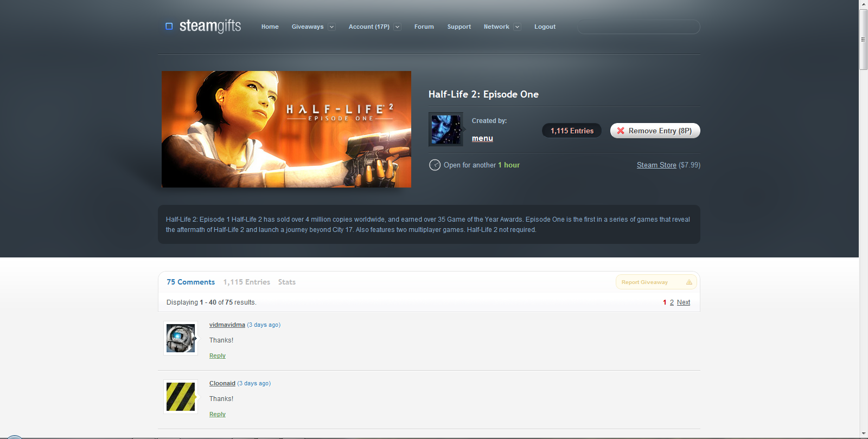Open the Account (17P) menu item
This screenshot has width=868, height=439.
(x=369, y=27)
